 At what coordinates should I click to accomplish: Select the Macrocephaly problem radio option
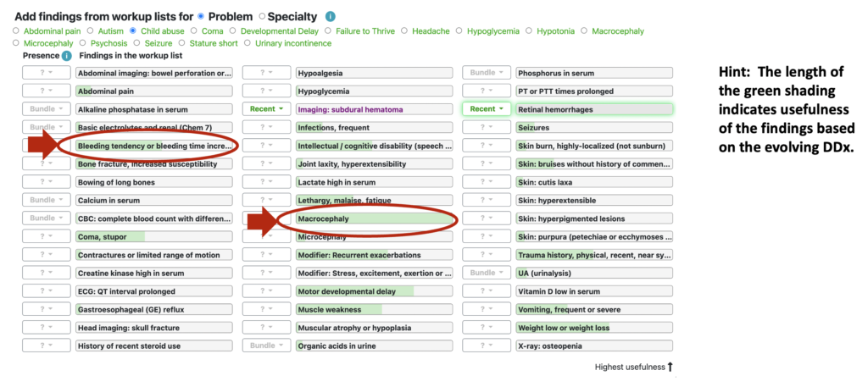[584, 31]
